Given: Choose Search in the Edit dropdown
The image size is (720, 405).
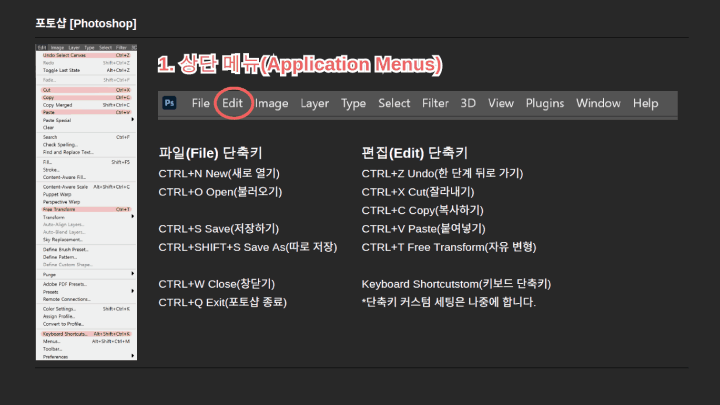Looking at the screenshot, I should pos(86,137).
